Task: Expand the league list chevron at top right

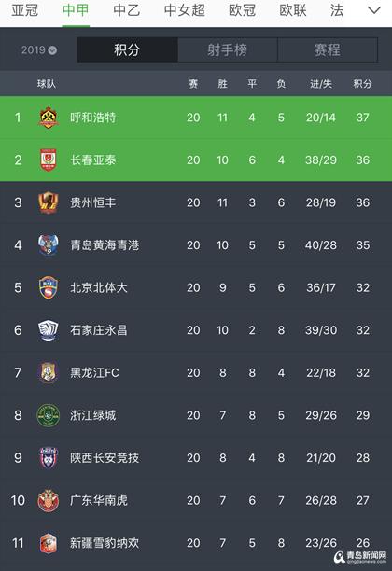Action: click(374, 10)
